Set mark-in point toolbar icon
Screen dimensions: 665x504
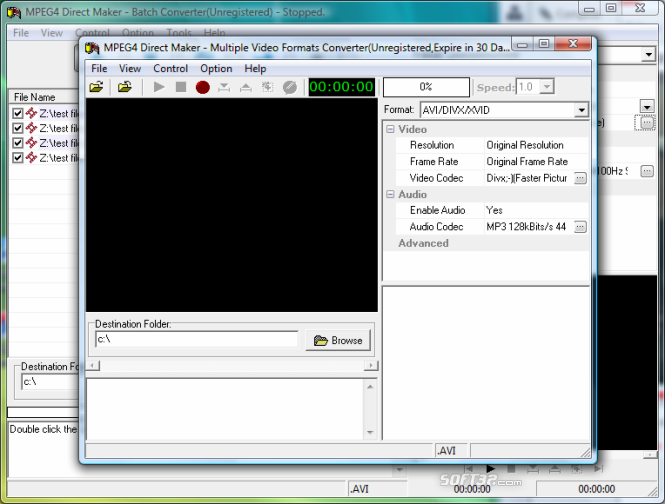[224, 87]
